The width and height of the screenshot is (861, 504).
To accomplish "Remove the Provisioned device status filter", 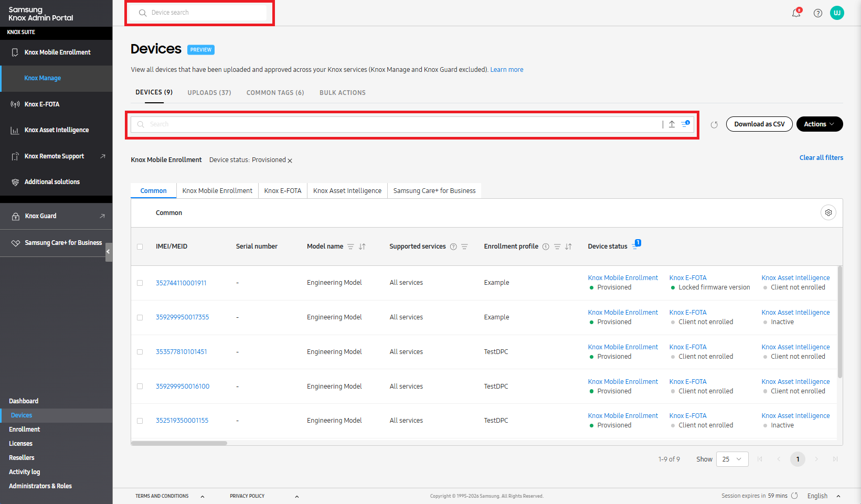I will (290, 160).
